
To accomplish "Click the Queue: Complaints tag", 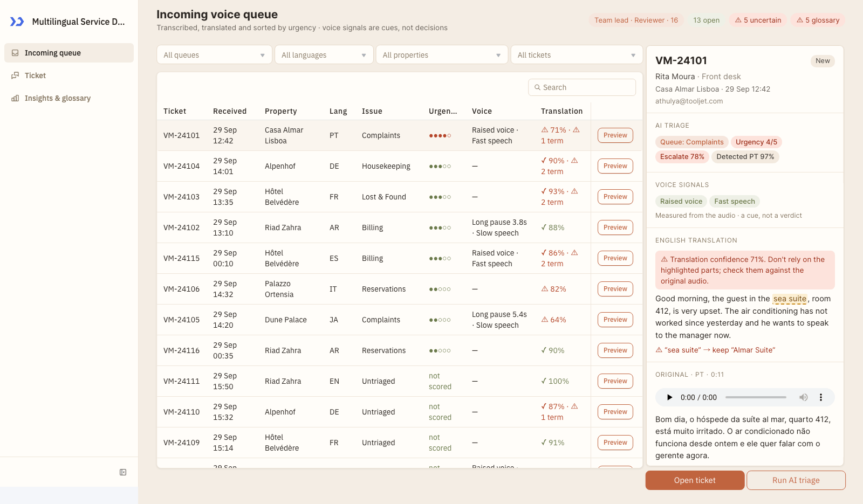I will [x=691, y=142].
